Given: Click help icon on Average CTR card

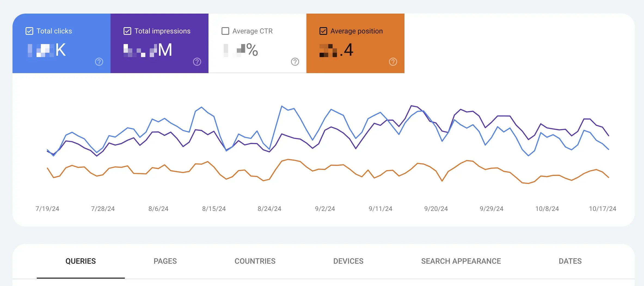Looking at the screenshot, I should coord(295,62).
